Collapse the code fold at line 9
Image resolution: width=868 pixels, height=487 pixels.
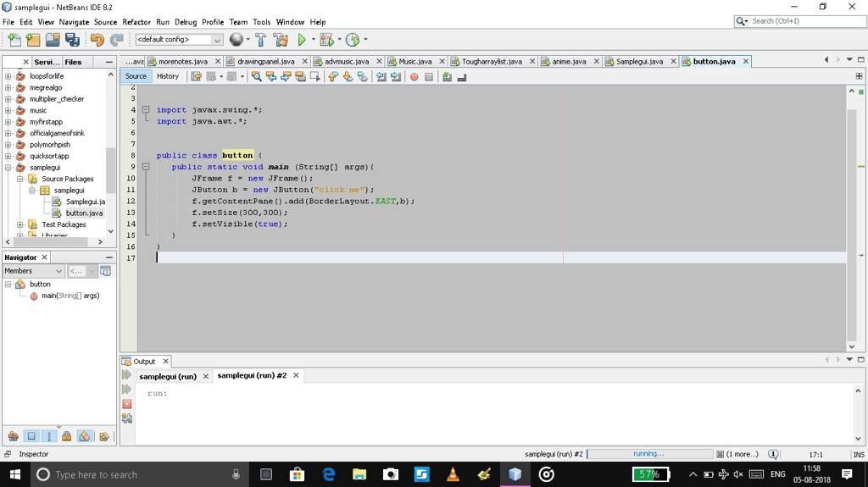click(146, 167)
